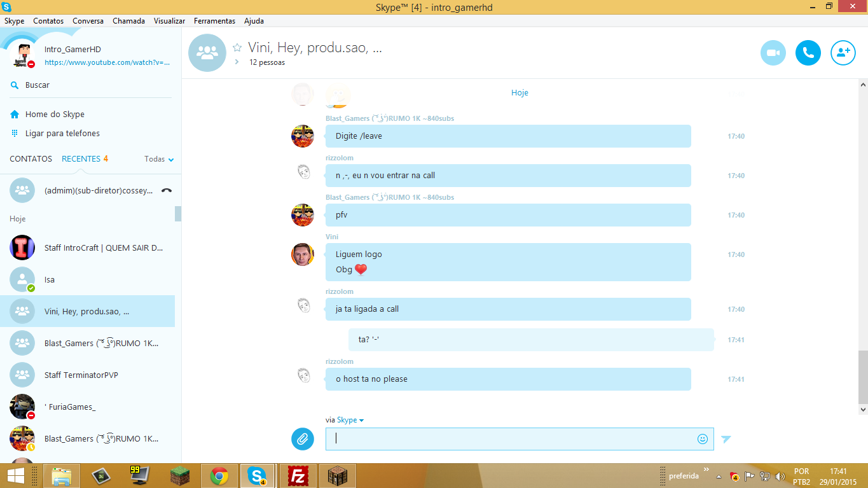
Task: Open the Staff TerminatorPVP group chat
Action: pos(87,375)
